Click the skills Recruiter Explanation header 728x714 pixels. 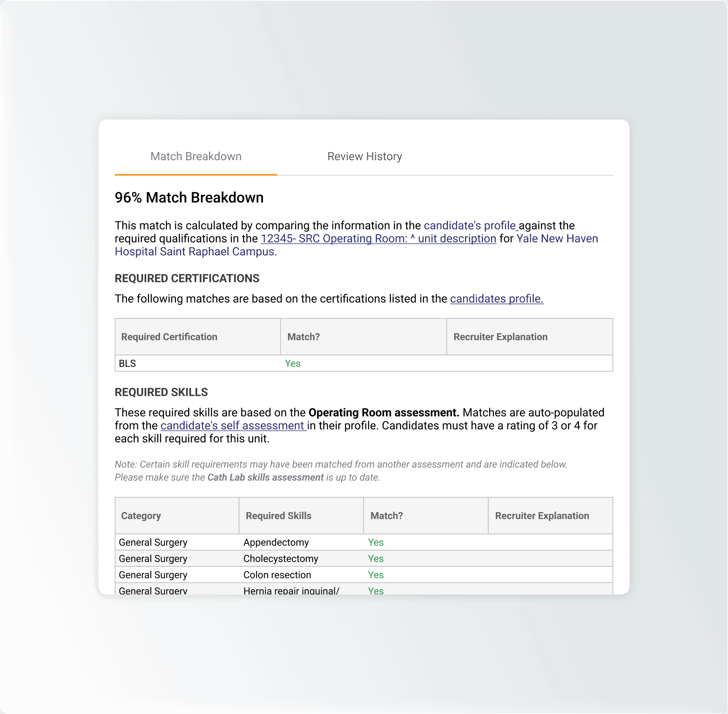point(541,516)
